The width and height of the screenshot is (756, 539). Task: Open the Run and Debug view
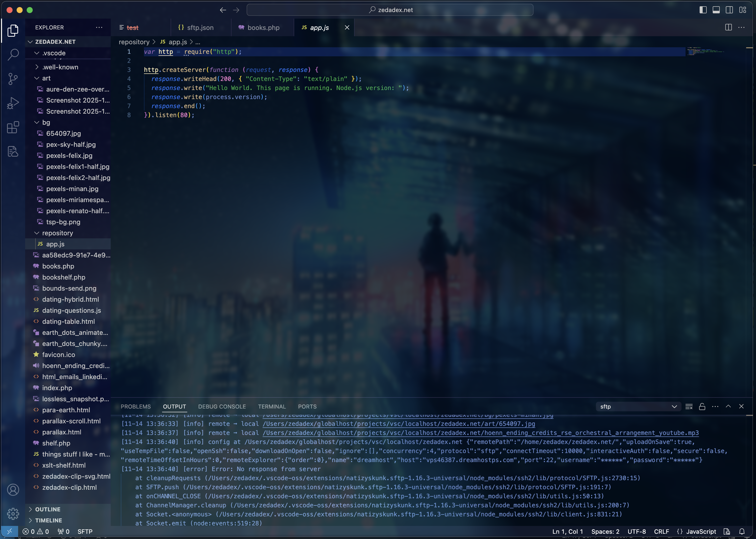pyautogui.click(x=13, y=103)
